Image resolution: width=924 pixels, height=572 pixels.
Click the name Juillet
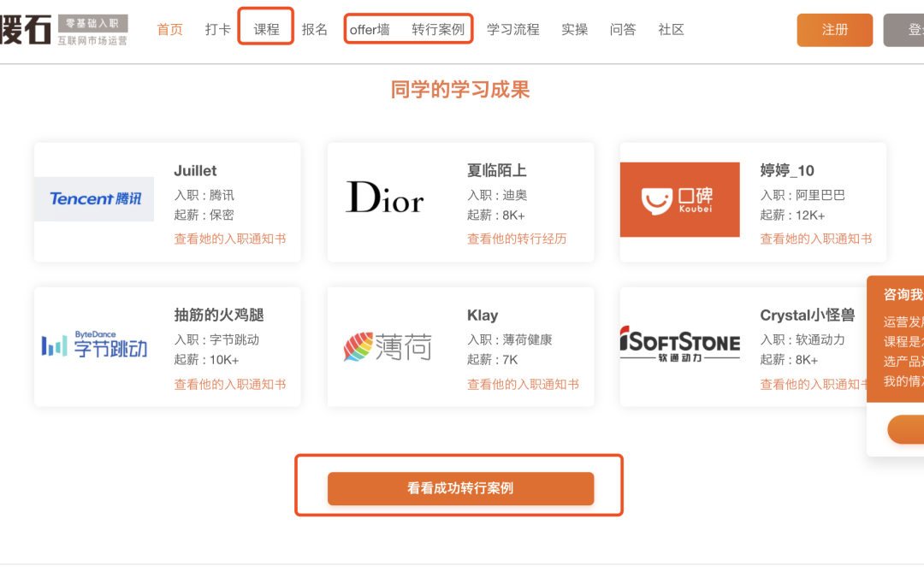(195, 171)
